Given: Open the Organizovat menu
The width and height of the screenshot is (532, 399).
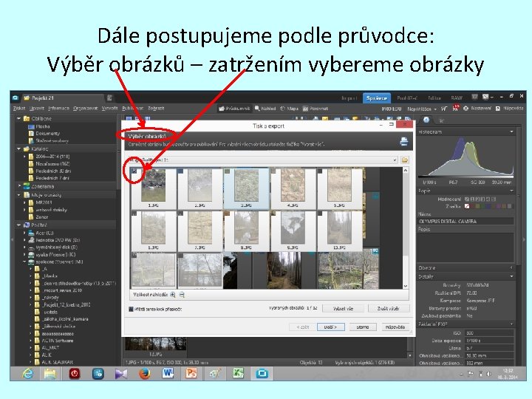Looking at the screenshot, I should click(86, 108).
